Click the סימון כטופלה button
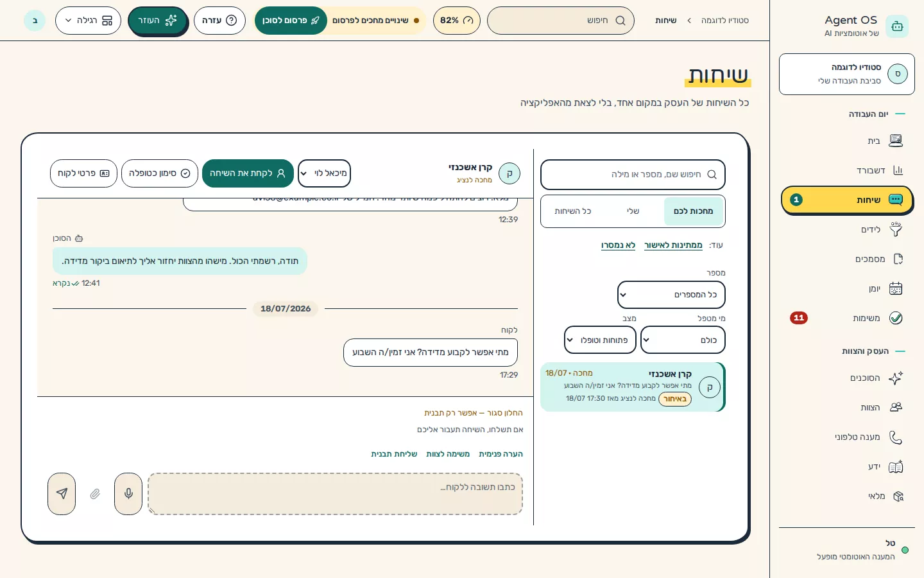This screenshot has height=578, width=924. tap(160, 173)
